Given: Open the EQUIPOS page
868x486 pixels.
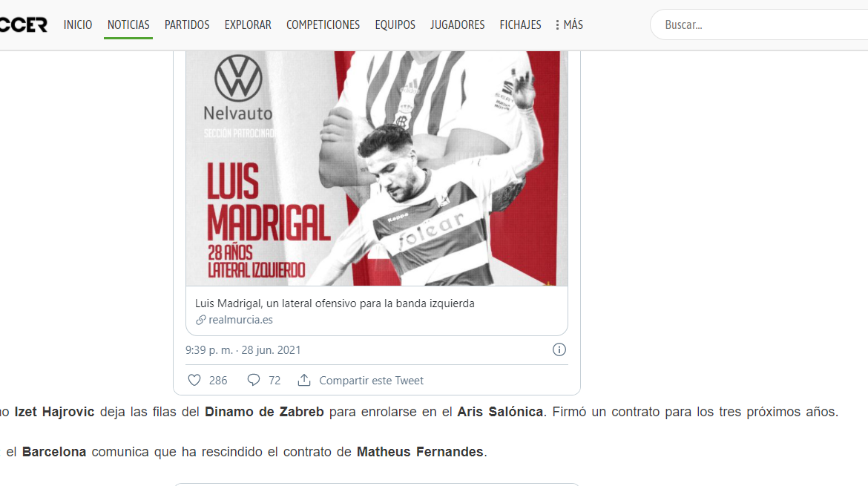Looking at the screenshot, I should tap(395, 24).
